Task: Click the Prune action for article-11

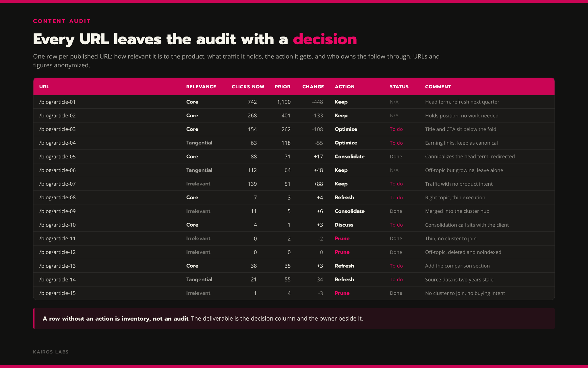Action: coord(342,238)
